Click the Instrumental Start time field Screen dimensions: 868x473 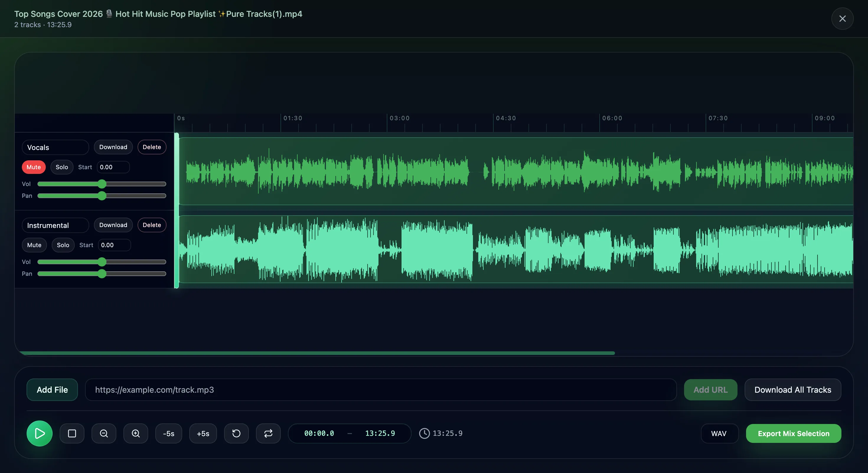coord(114,245)
